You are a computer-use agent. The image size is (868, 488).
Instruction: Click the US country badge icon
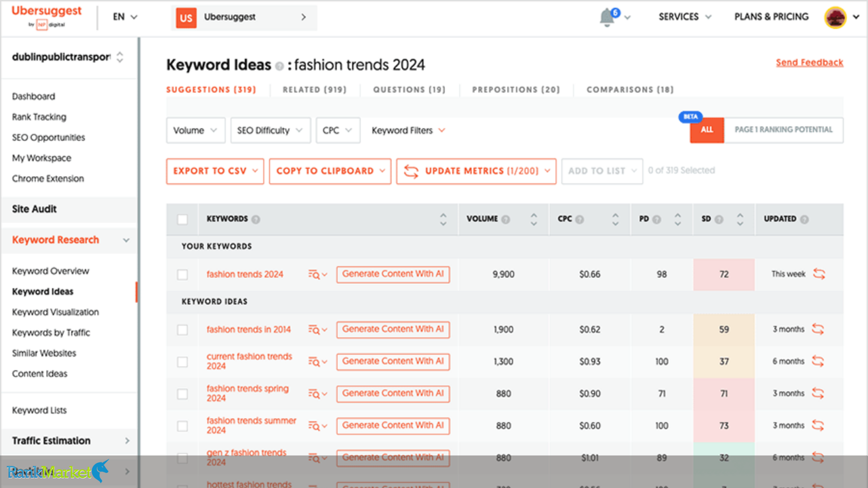click(186, 18)
